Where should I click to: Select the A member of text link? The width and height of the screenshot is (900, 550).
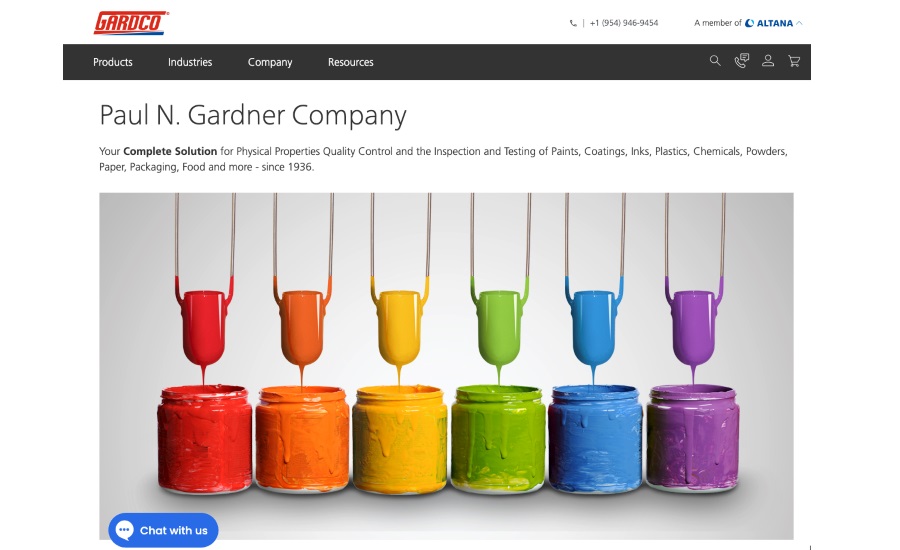point(717,23)
